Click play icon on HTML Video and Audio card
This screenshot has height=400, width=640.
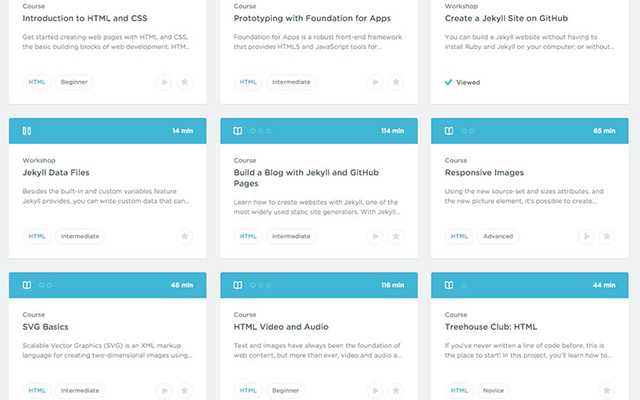click(375, 391)
